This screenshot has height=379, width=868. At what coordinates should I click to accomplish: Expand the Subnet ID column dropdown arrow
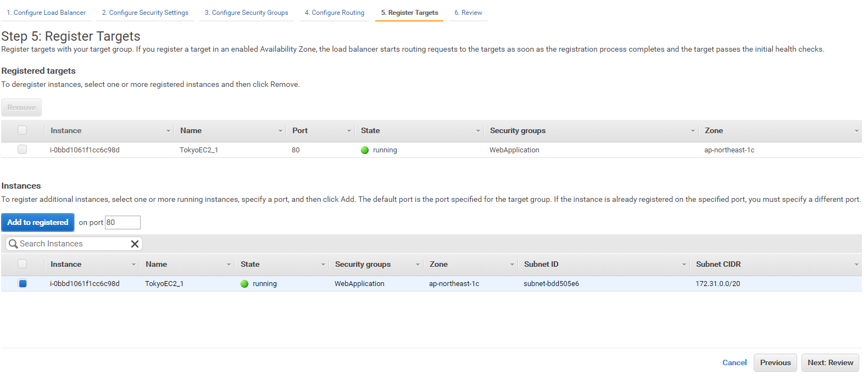coord(684,265)
